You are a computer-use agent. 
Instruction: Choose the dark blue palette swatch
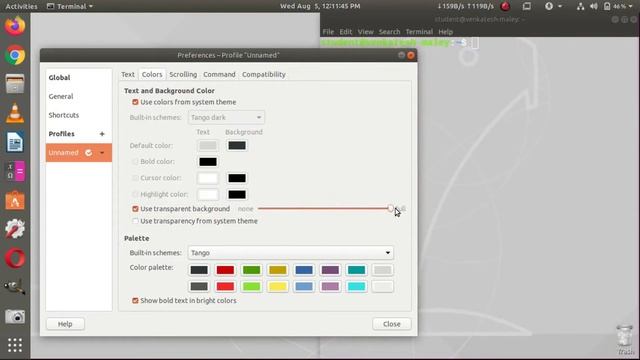(x=304, y=270)
